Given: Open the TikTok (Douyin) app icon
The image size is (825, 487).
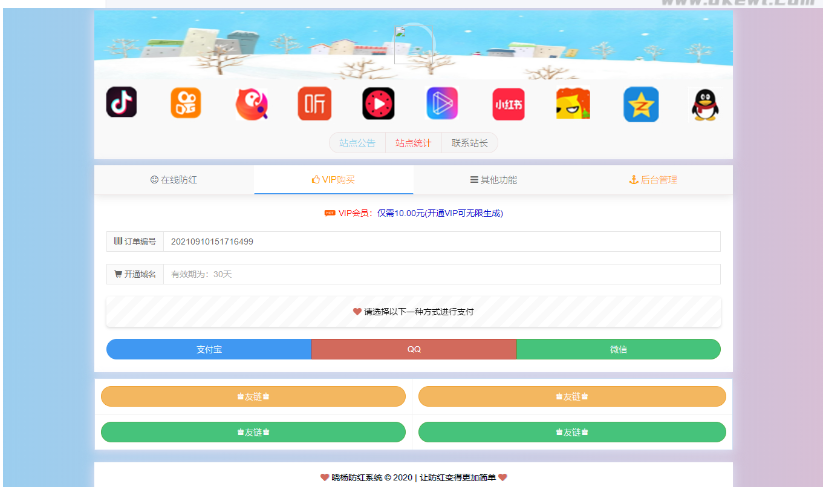Looking at the screenshot, I should pos(122,102).
